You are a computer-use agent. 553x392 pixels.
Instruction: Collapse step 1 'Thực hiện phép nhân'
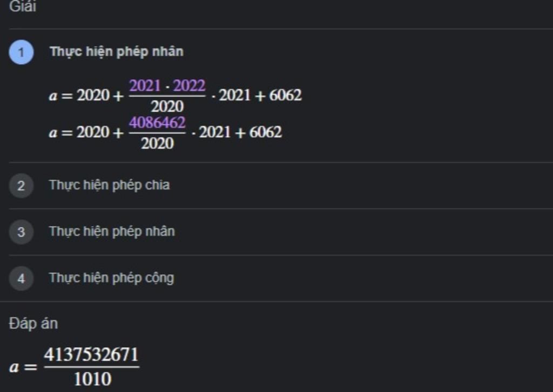[117, 51]
